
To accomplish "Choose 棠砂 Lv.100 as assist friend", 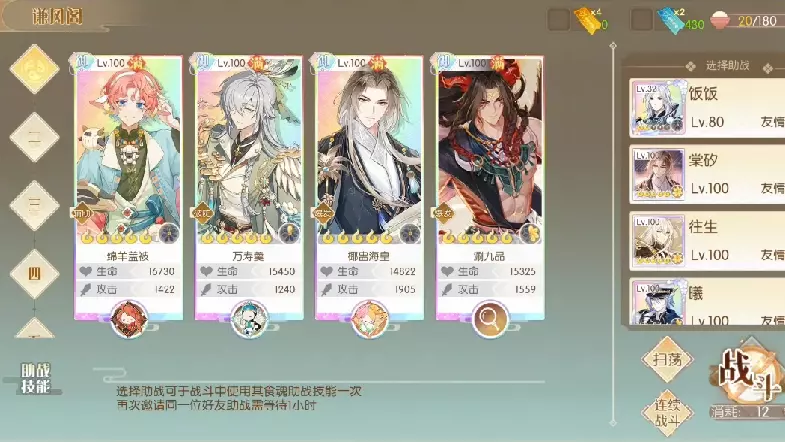I will pyautogui.click(x=707, y=174).
